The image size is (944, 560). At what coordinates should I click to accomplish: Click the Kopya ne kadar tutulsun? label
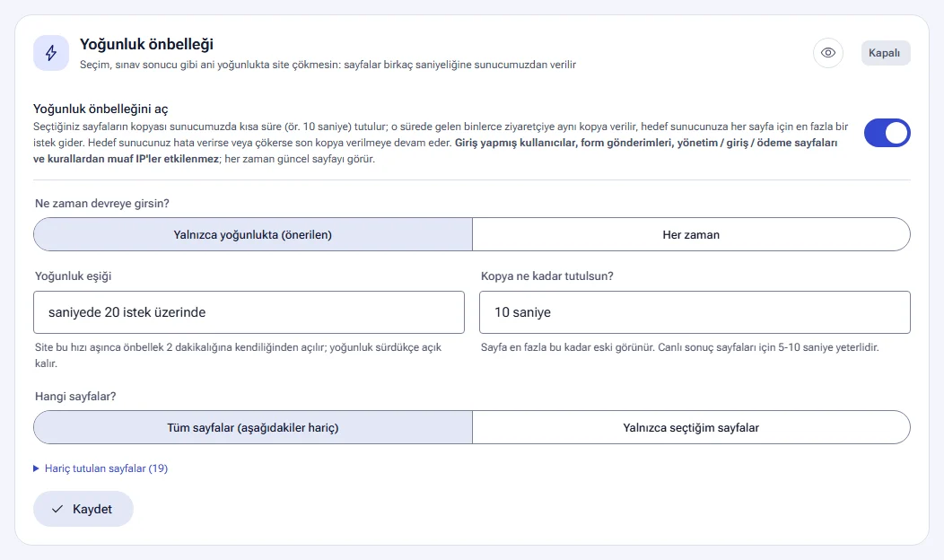546,276
